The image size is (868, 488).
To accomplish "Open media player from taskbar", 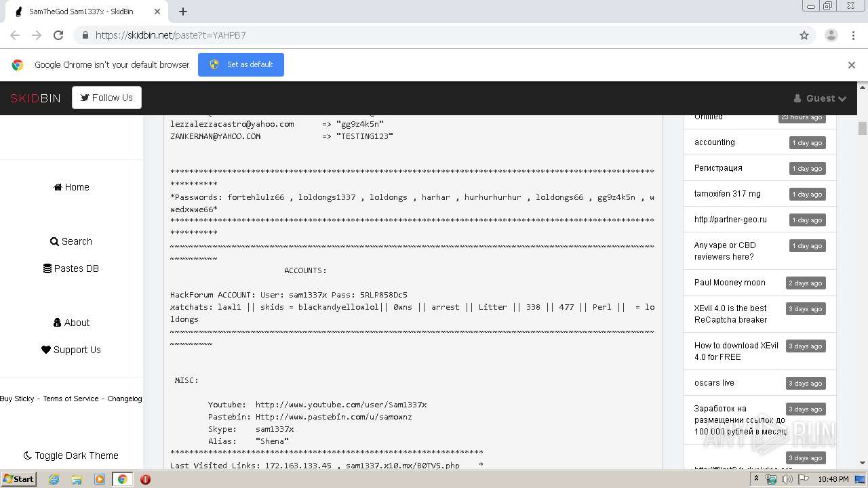I will (100, 479).
